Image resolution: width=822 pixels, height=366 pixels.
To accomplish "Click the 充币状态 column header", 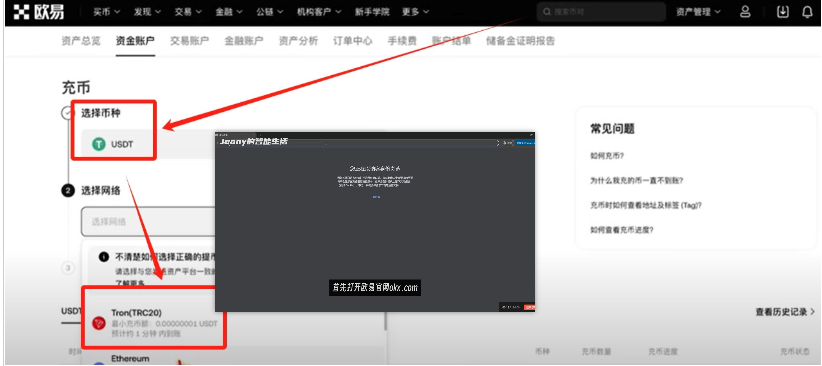I will click(795, 352).
